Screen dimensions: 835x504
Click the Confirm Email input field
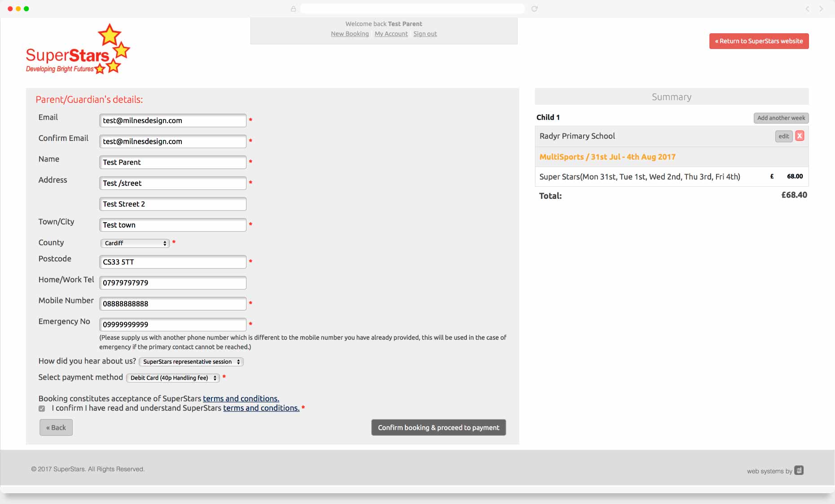click(173, 141)
